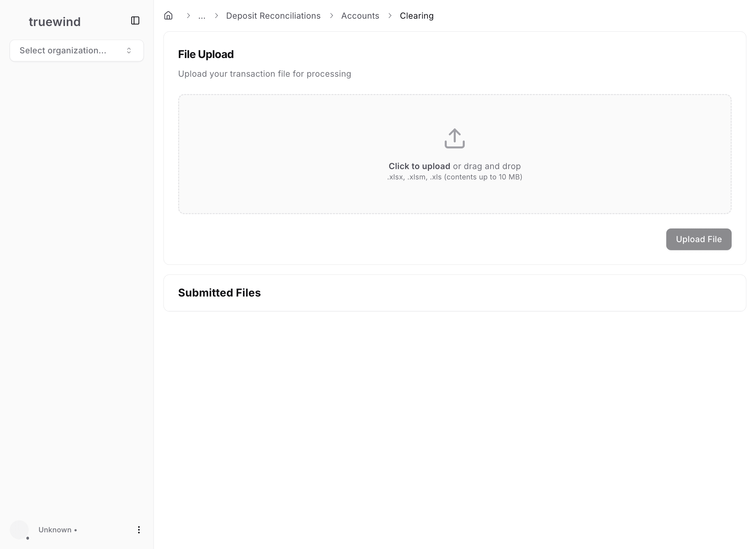Click the 'Click to upload' text link
The height and width of the screenshot is (549, 756).
point(419,166)
